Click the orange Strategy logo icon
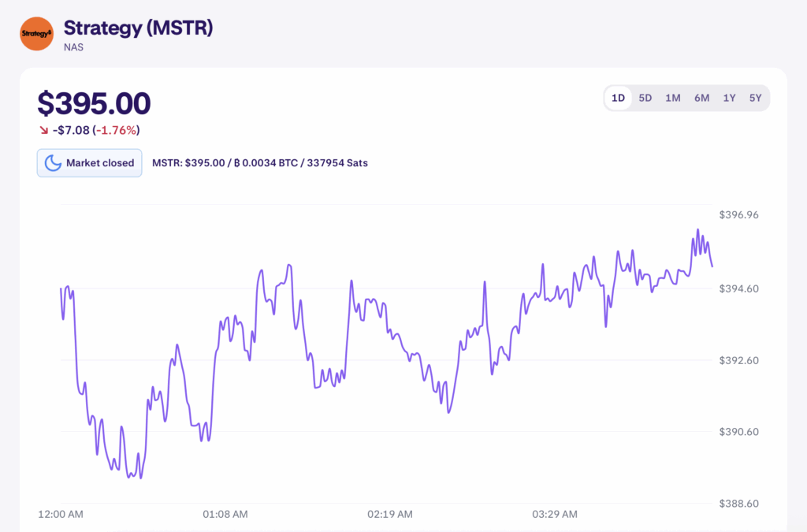807x532 pixels. tap(36, 34)
